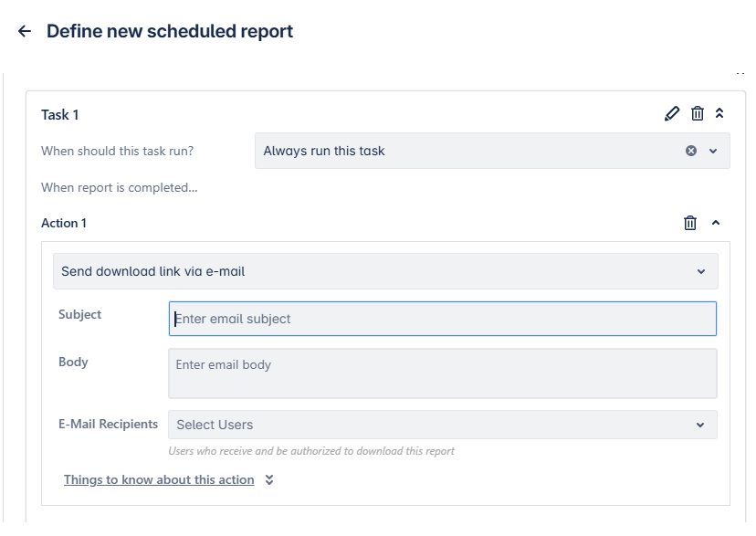Click the 'When should this task run?' label
The image size is (756, 536).
[x=117, y=151]
